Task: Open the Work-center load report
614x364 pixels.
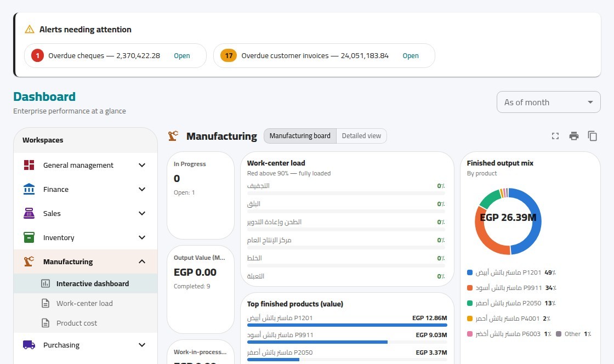Action: click(x=86, y=303)
